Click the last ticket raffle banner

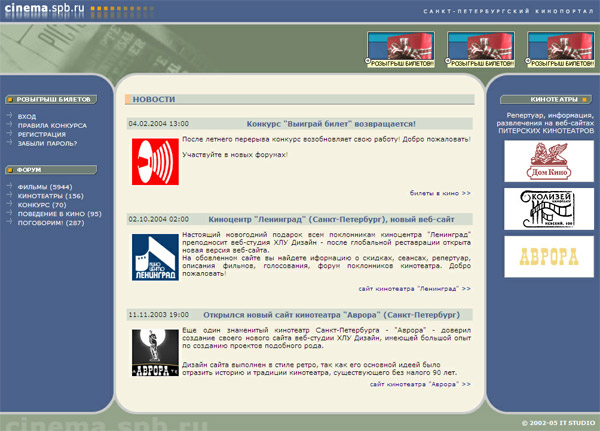[561, 50]
